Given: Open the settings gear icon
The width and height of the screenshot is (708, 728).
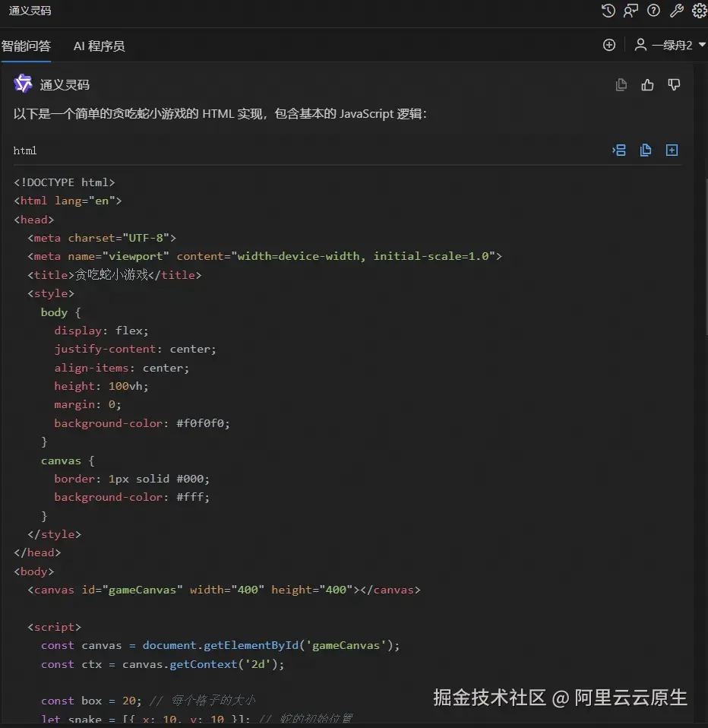Looking at the screenshot, I should coord(699,10).
